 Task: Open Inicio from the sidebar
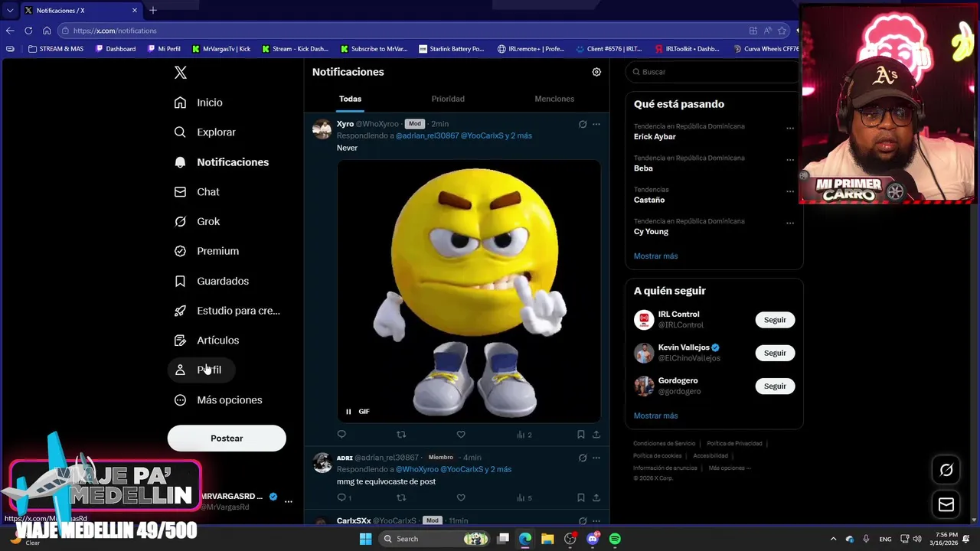[199, 103]
